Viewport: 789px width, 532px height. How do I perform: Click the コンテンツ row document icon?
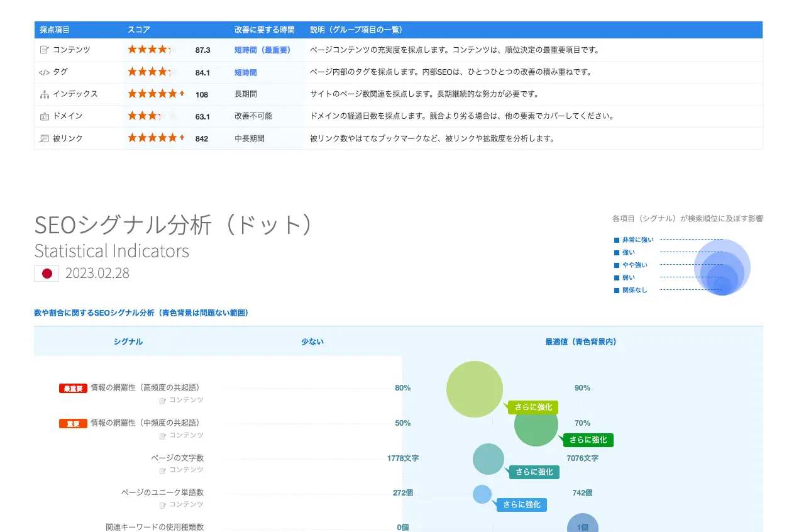44,50
